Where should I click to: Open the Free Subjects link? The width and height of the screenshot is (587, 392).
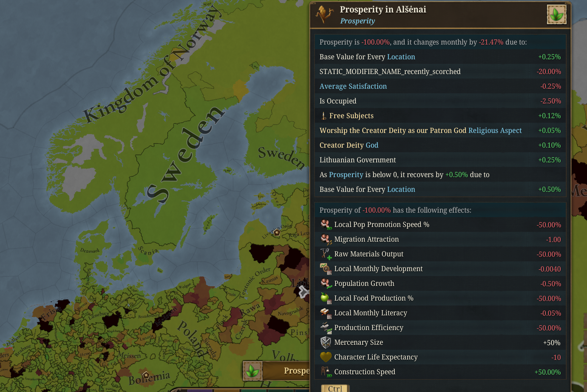point(351,116)
